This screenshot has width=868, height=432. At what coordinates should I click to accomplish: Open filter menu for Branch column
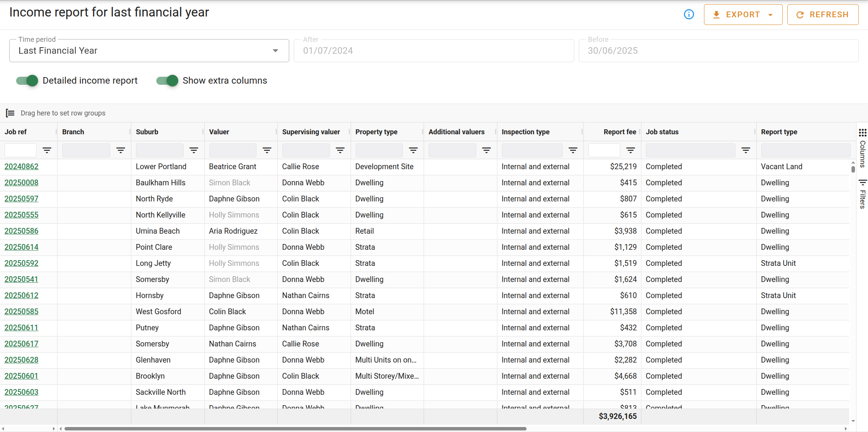(x=121, y=150)
